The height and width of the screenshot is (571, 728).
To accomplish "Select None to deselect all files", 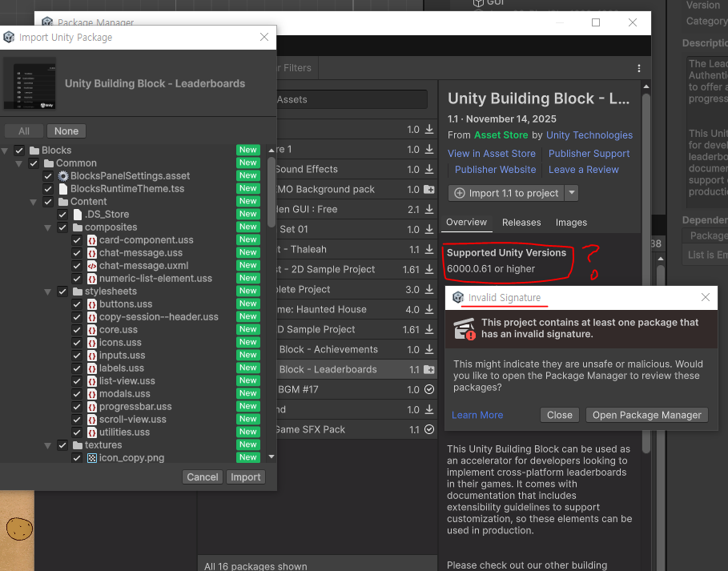I will point(66,131).
